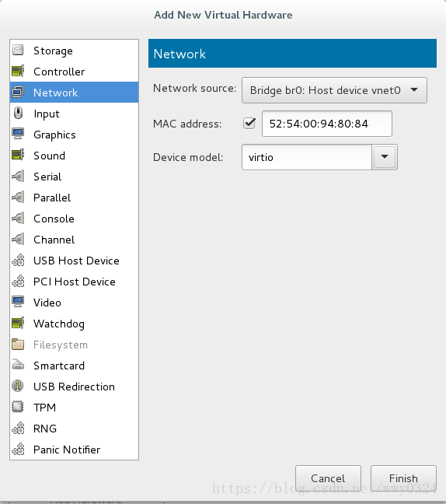Select the PCI Host Device label
The height and width of the screenshot is (504, 446).
(74, 282)
